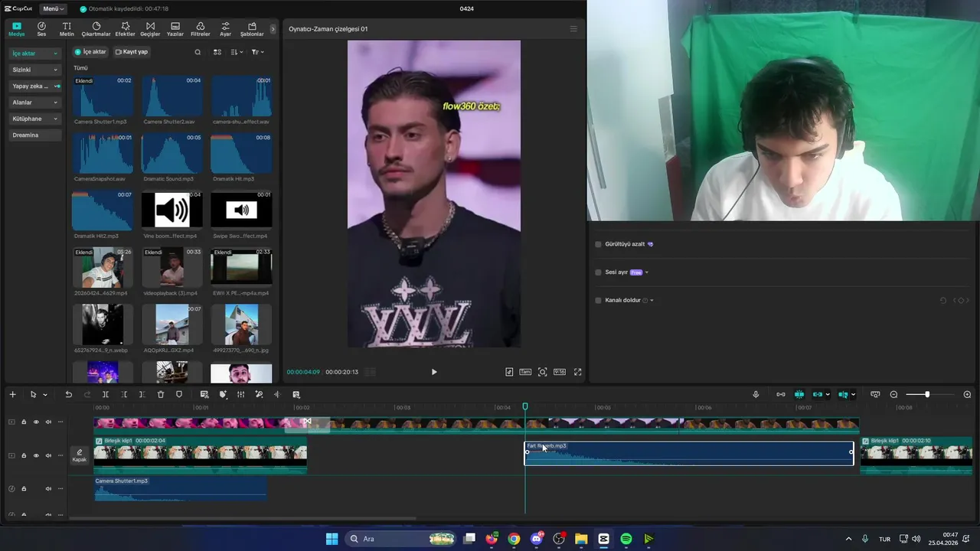
Task: Open the sort order dropdown in media panel
Action: (x=237, y=52)
